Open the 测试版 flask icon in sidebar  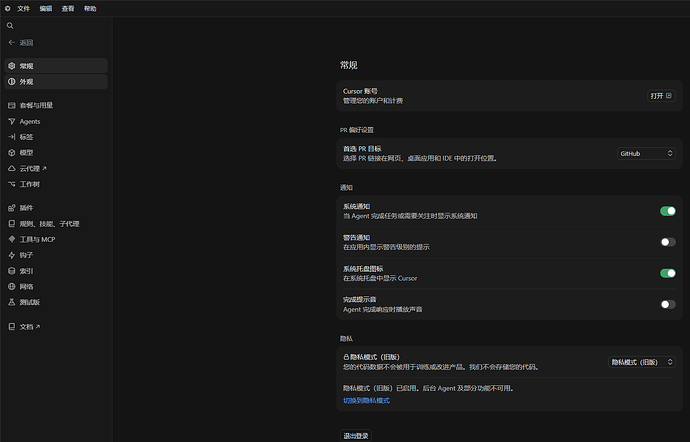coord(12,302)
